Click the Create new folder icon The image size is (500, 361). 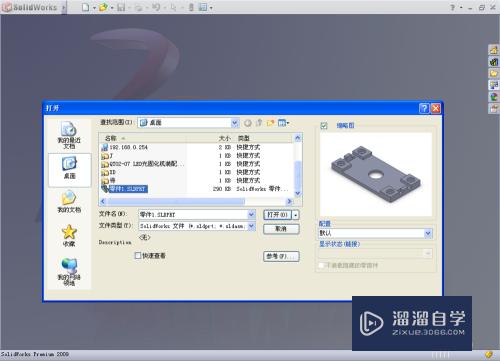(x=270, y=123)
